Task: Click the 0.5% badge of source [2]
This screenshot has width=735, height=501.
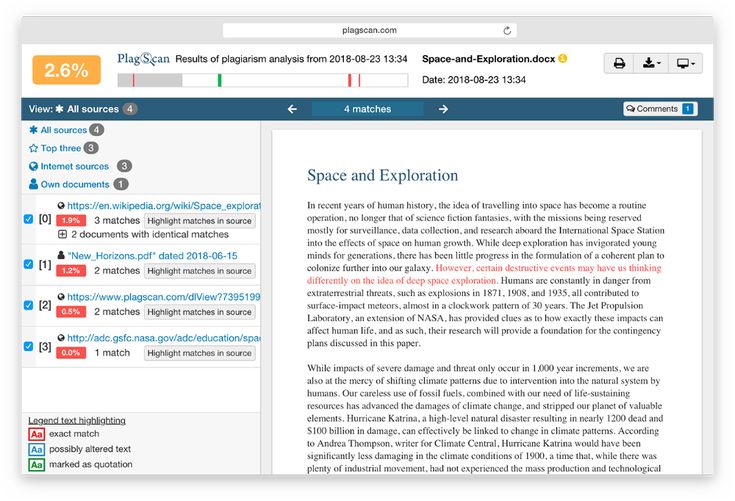Action: (x=71, y=312)
